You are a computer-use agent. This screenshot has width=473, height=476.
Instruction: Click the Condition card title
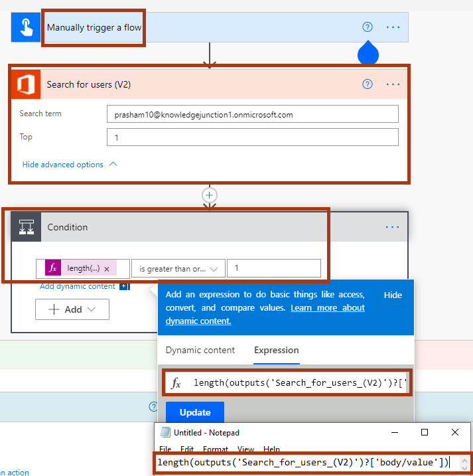point(68,227)
